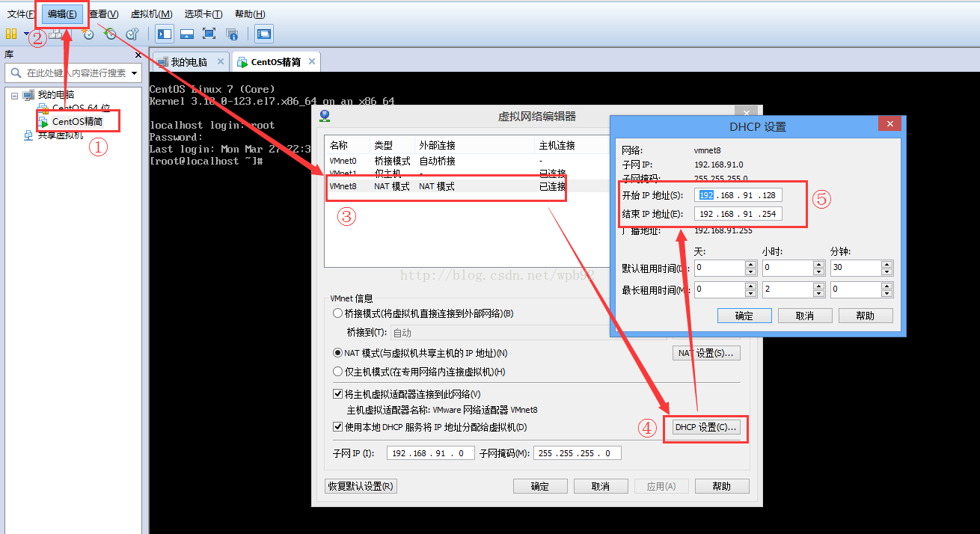Screen dimensions: 980x534
Task: Toggle 将主机虚拟适配器连接到此网络 checkbox
Action: (x=337, y=394)
